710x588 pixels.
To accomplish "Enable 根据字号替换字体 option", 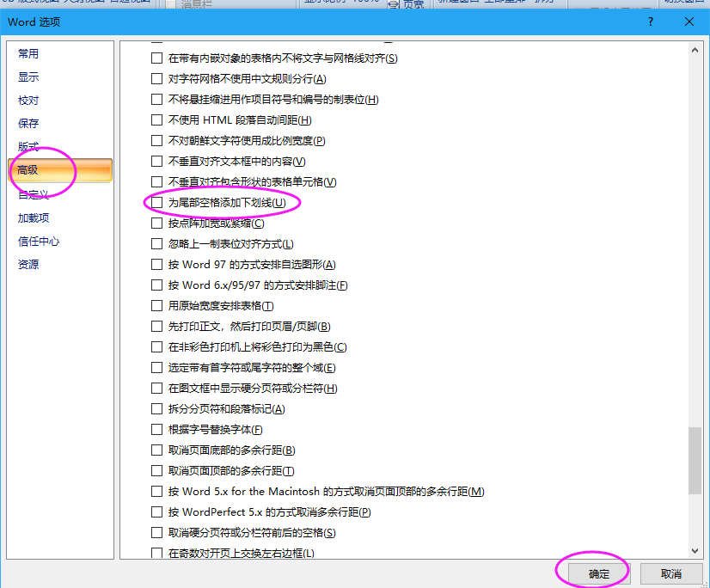I will pos(156,430).
